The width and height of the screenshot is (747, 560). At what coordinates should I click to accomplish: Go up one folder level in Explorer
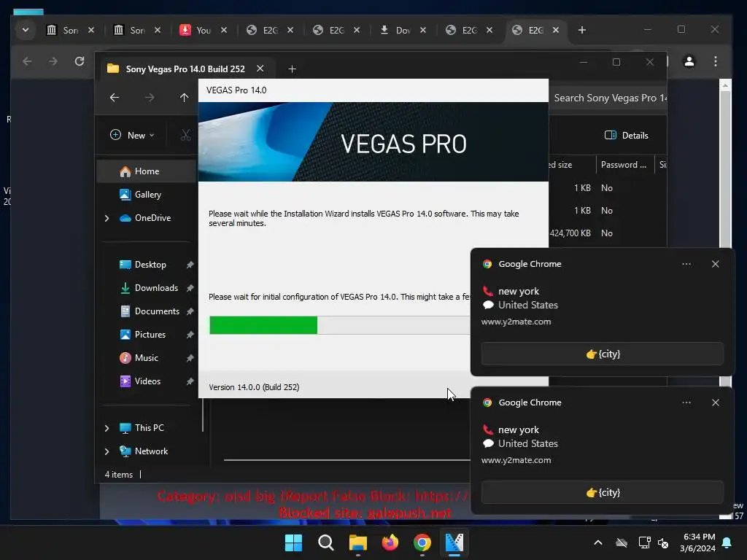click(x=185, y=98)
